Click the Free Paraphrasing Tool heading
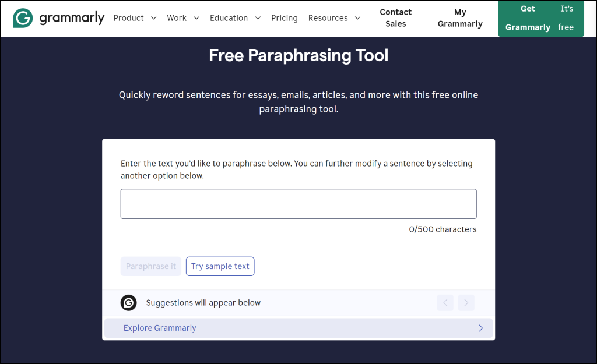 point(298,55)
